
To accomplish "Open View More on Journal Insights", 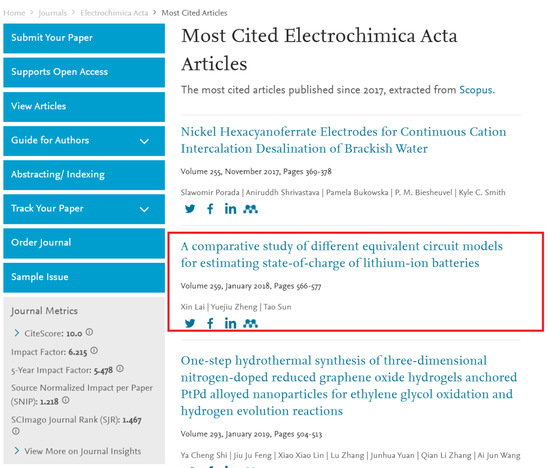I will [82, 451].
